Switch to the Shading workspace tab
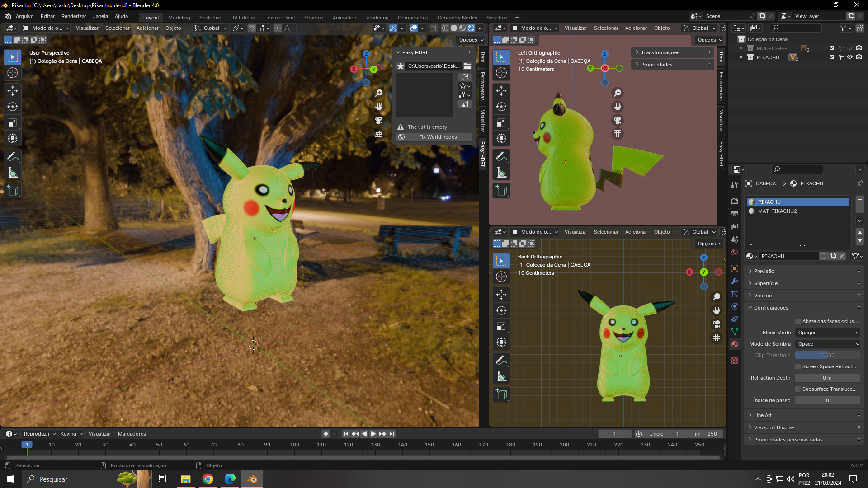868x488 pixels. 313,18
